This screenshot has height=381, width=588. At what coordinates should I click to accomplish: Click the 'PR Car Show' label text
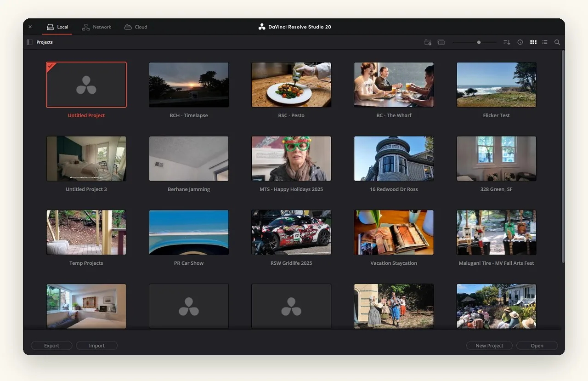coord(189,263)
